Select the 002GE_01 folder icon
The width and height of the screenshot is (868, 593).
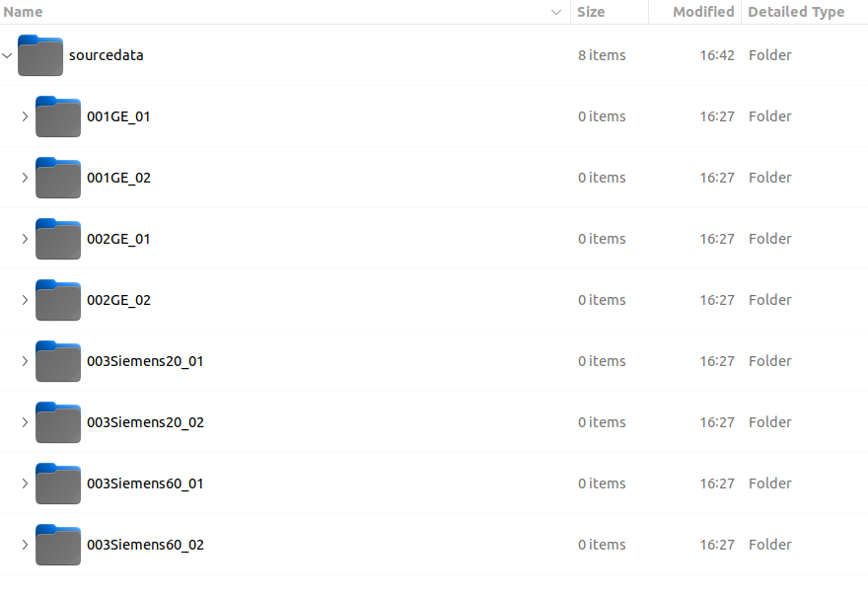click(58, 239)
